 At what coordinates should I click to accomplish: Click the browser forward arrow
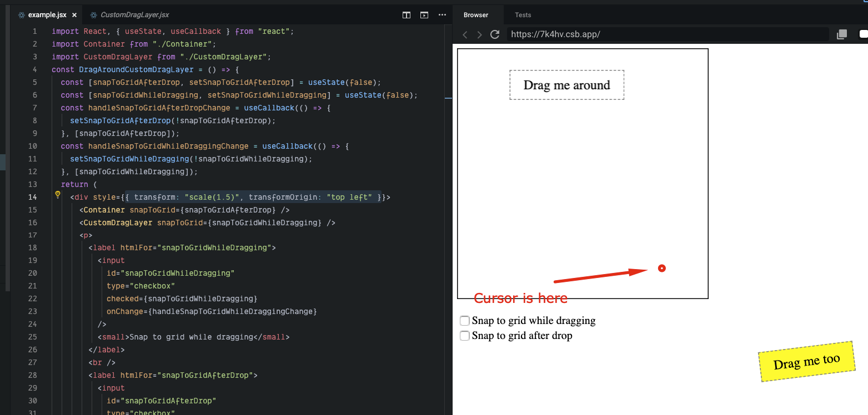(x=479, y=34)
